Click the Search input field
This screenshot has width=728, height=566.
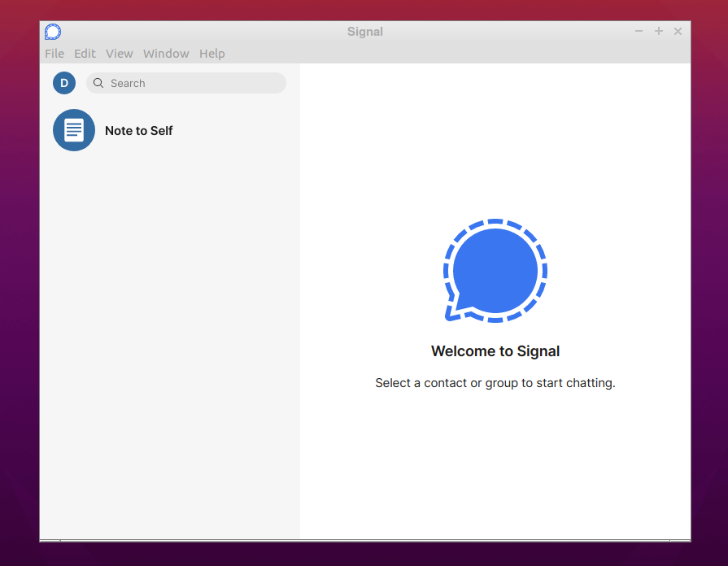click(x=186, y=83)
